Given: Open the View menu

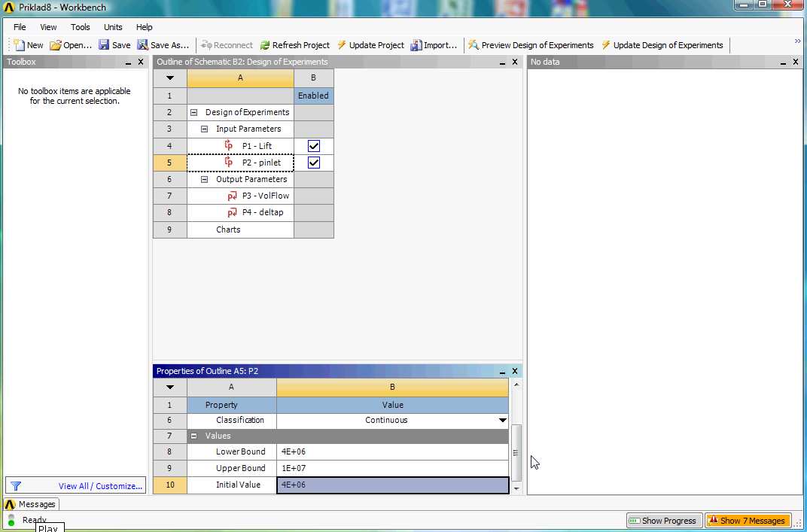Looking at the screenshot, I should pos(48,27).
